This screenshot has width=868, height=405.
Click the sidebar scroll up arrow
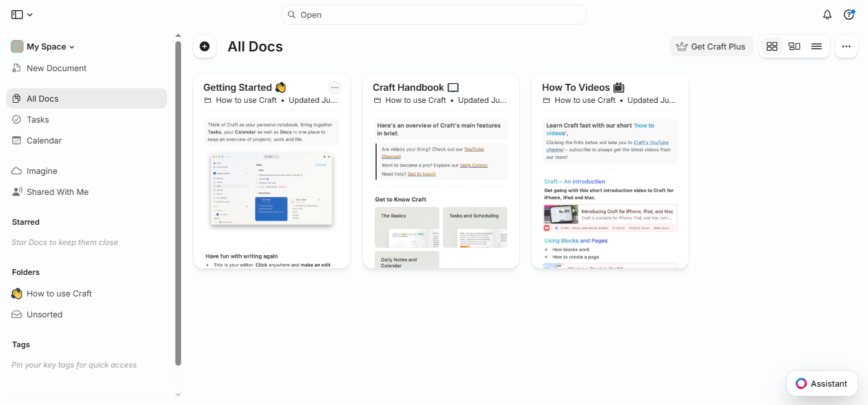point(178,36)
